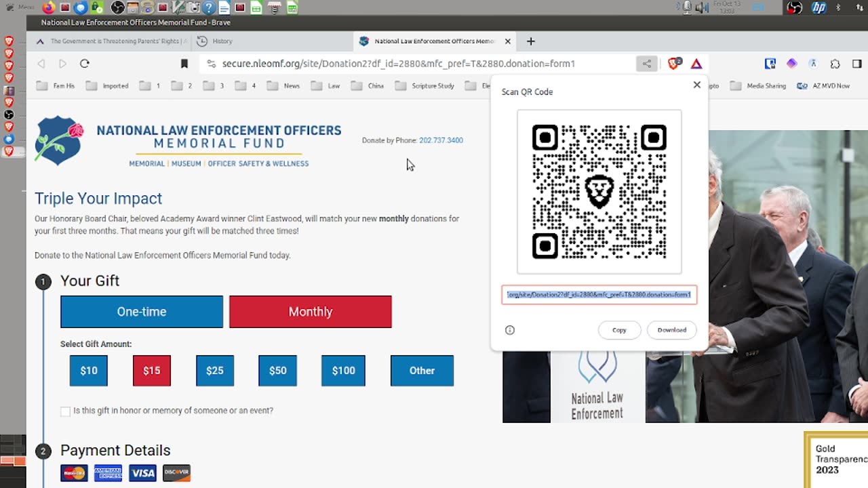The width and height of the screenshot is (868, 488).
Task: Choose the One-time gift option
Action: click(142, 312)
